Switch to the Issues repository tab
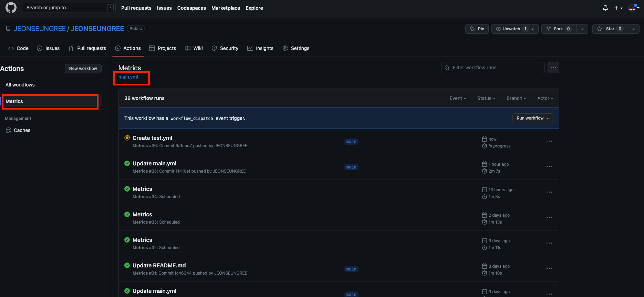Viewport: 644px width, 297px height. pyautogui.click(x=48, y=48)
